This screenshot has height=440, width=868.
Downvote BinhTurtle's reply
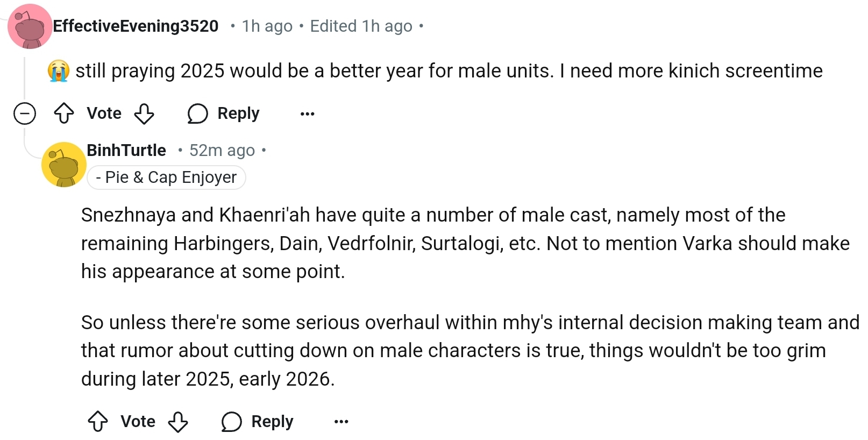(178, 422)
